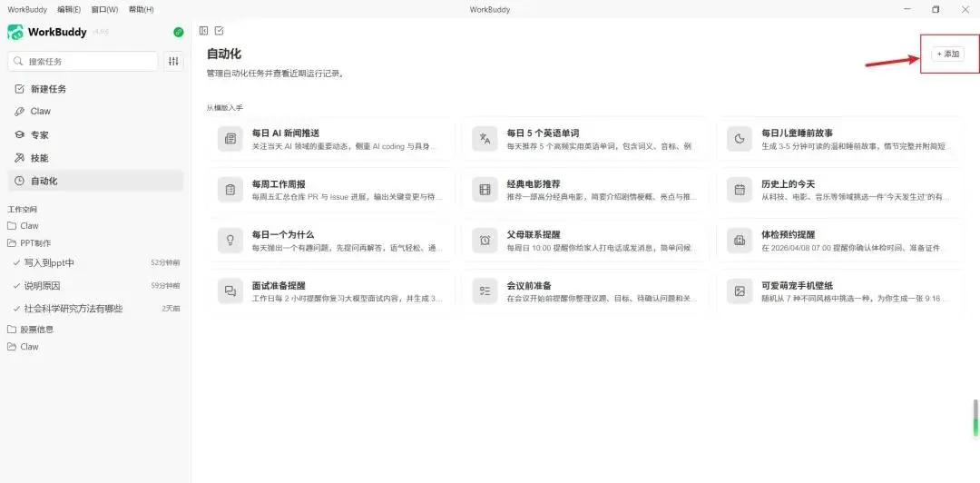Open the 编辑(E) menu

69,9
